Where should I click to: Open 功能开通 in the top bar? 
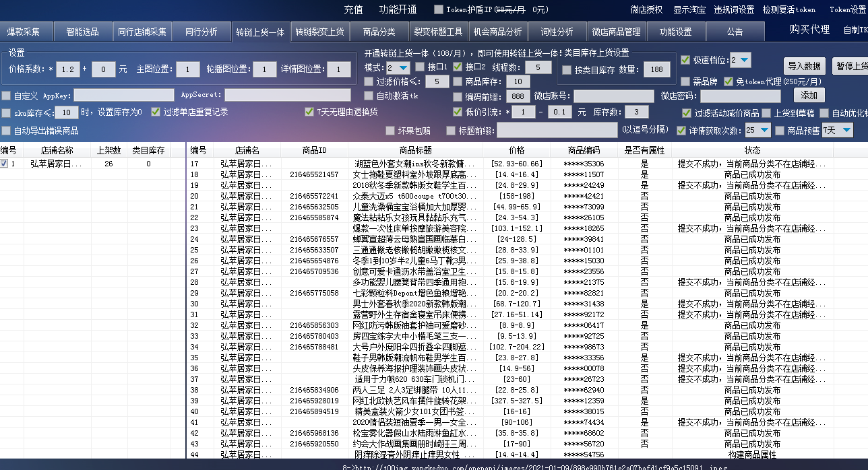398,9
